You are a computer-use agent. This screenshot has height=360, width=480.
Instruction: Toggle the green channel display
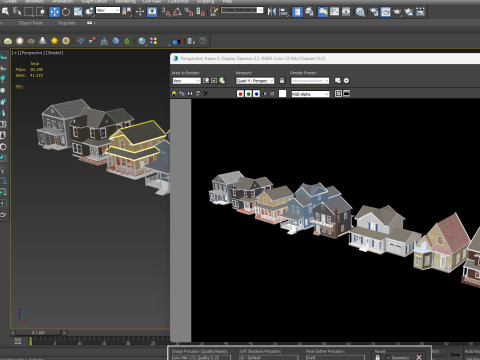pyautogui.click(x=248, y=94)
